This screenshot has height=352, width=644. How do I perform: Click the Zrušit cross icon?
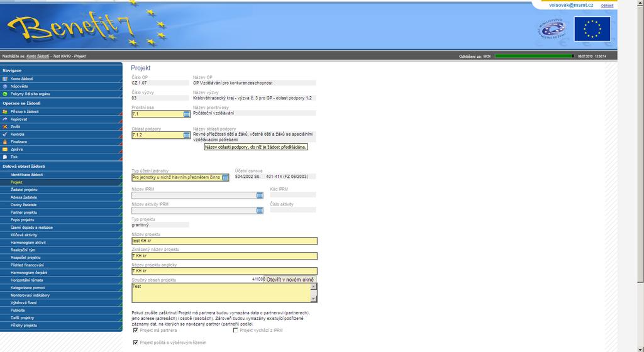click(x=5, y=127)
